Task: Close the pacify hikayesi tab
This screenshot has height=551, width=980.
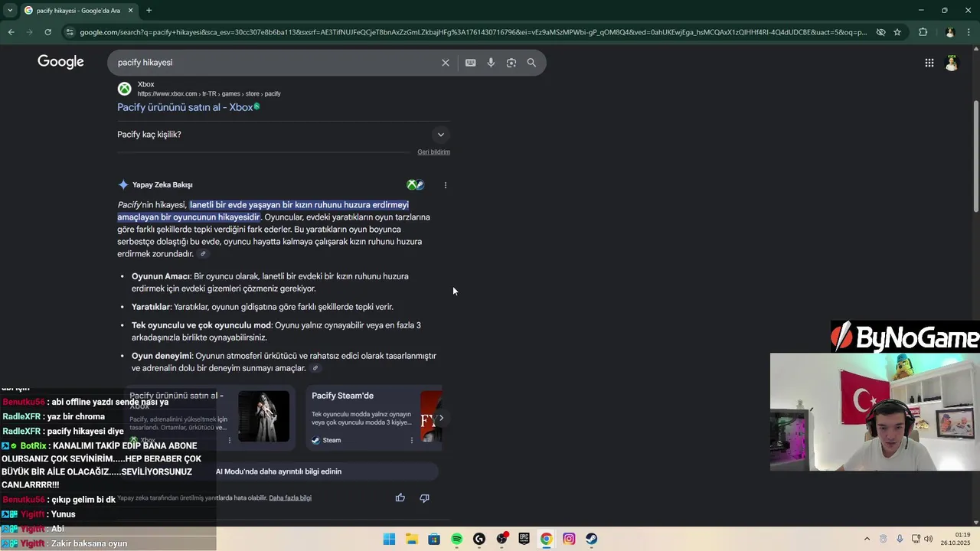Action: click(130, 10)
